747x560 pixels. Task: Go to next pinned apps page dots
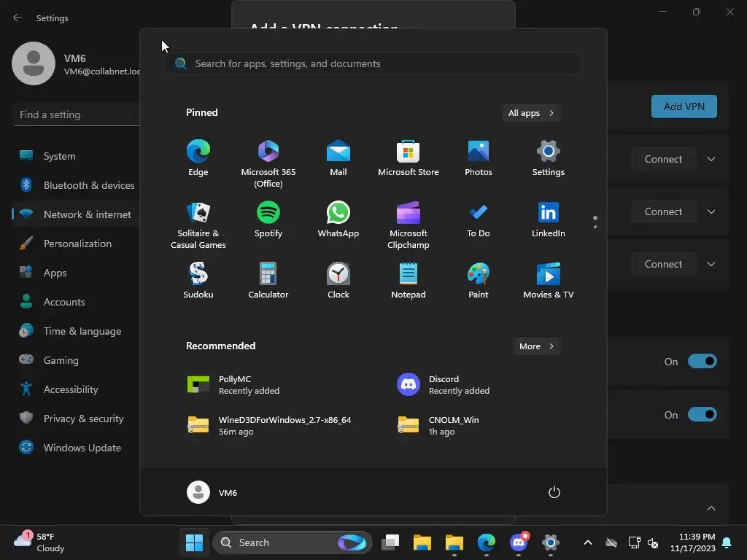[595, 222]
